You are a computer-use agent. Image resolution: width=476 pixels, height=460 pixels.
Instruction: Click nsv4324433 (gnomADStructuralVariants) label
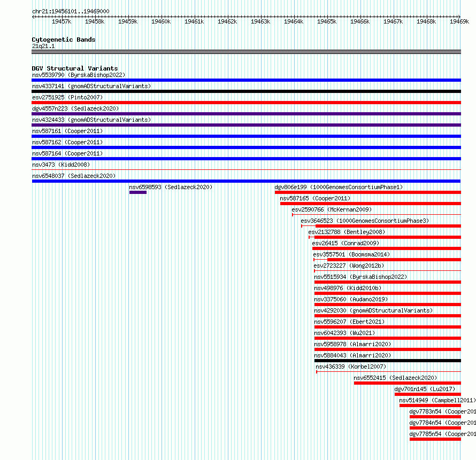pos(91,120)
